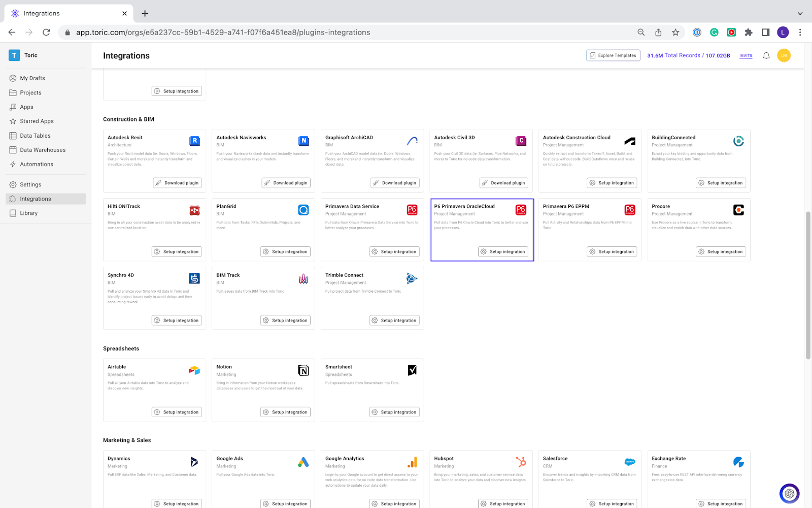Click the Airtable logo icon

point(194,370)
